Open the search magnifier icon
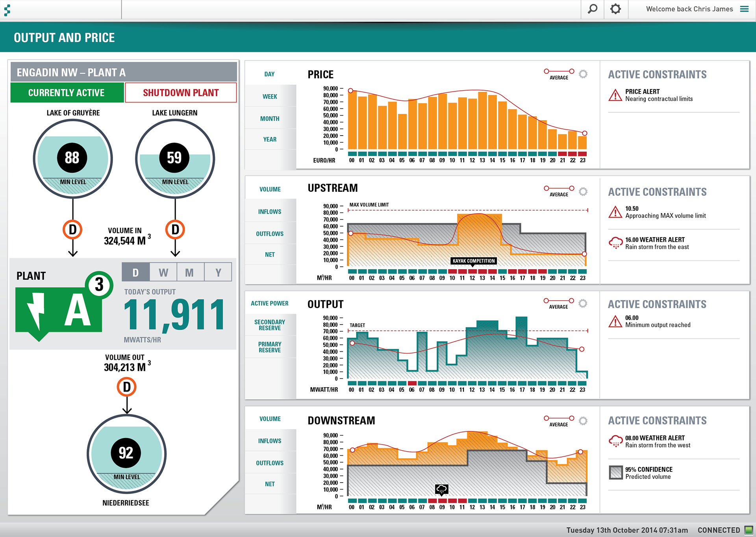This screenshot has height=537, width=756. (592, 9)
